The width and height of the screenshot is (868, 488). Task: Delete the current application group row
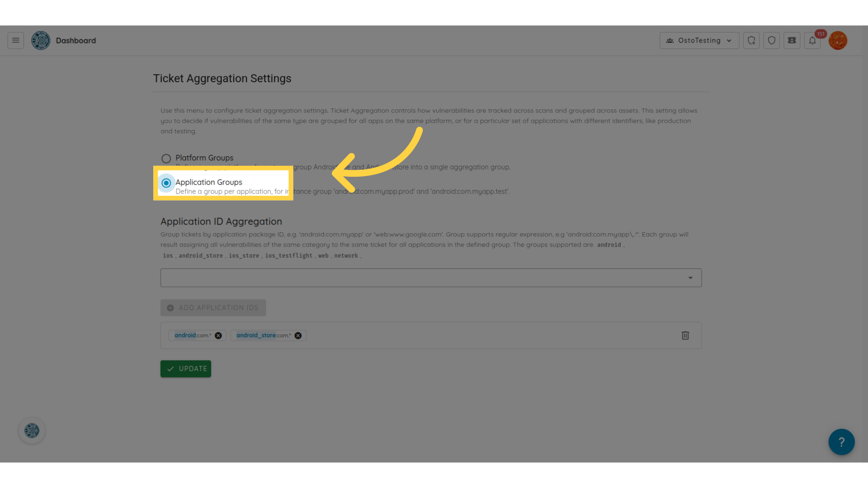pos(685,335)
